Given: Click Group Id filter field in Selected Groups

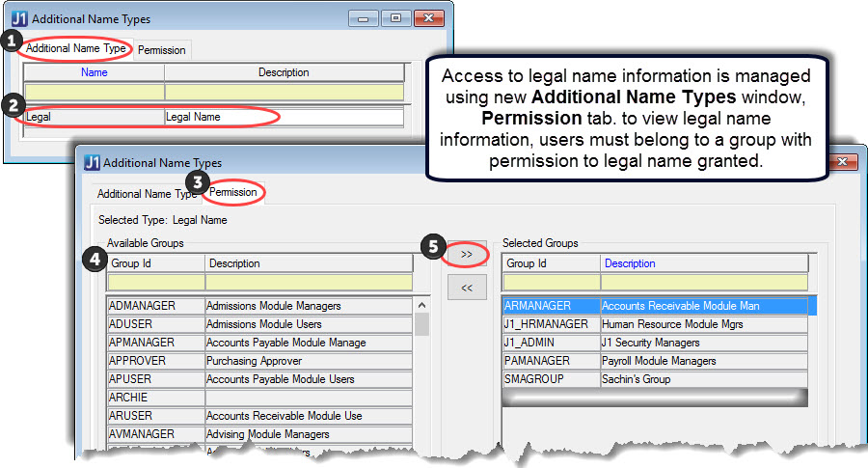Looking at the screenshot, I should point(552,283).
